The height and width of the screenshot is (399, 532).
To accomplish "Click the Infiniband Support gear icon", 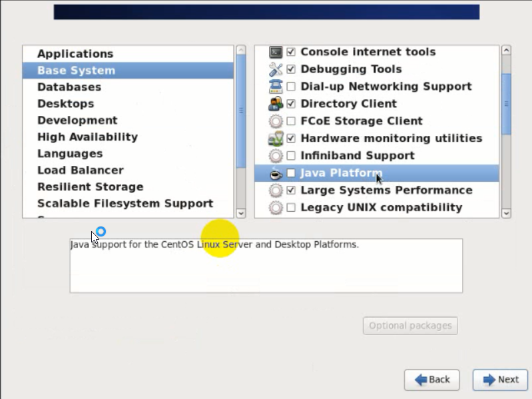I will point(276,156).
